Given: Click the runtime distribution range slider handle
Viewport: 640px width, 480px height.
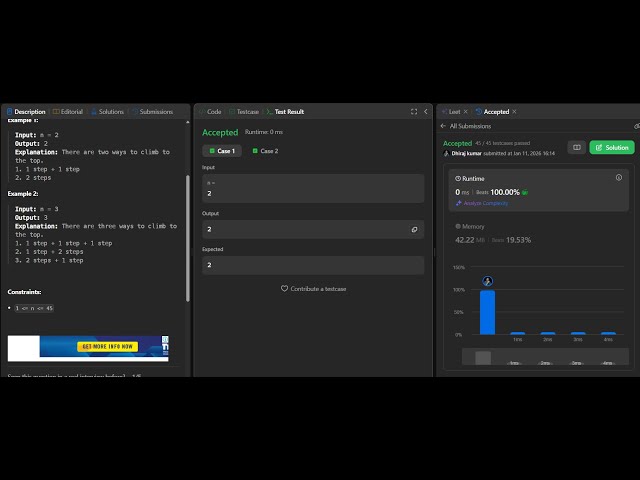Looking at the screenshot, I should pos(483,357).
